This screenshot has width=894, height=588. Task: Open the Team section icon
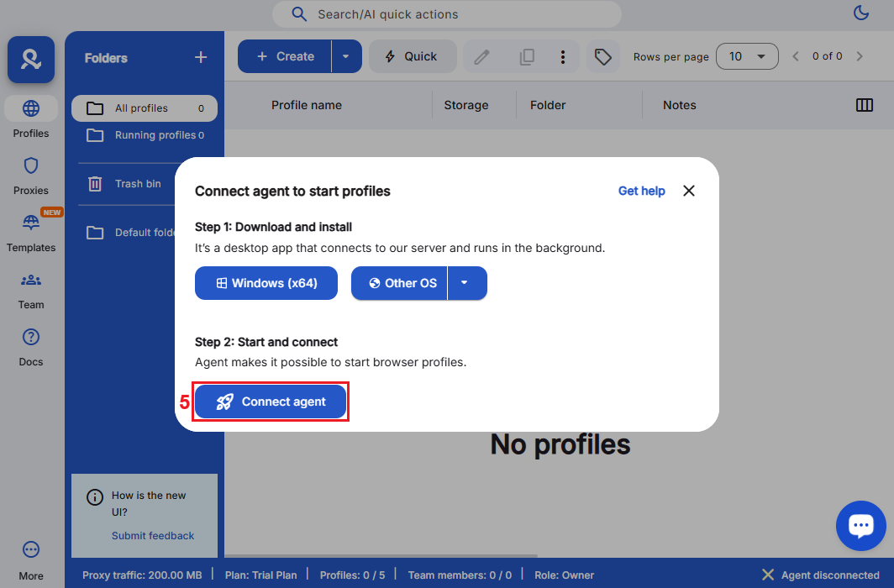pyautogui.click(x=31, y=280)
